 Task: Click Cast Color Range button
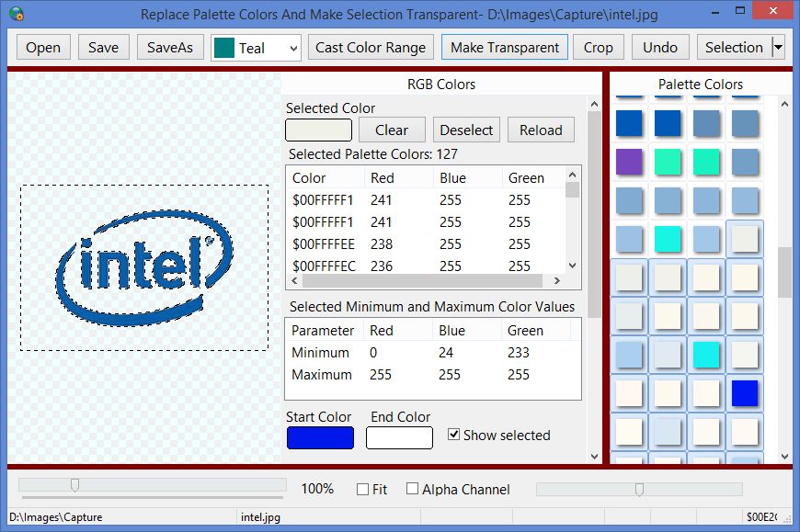pyautogui.click(x=371, y=48)
